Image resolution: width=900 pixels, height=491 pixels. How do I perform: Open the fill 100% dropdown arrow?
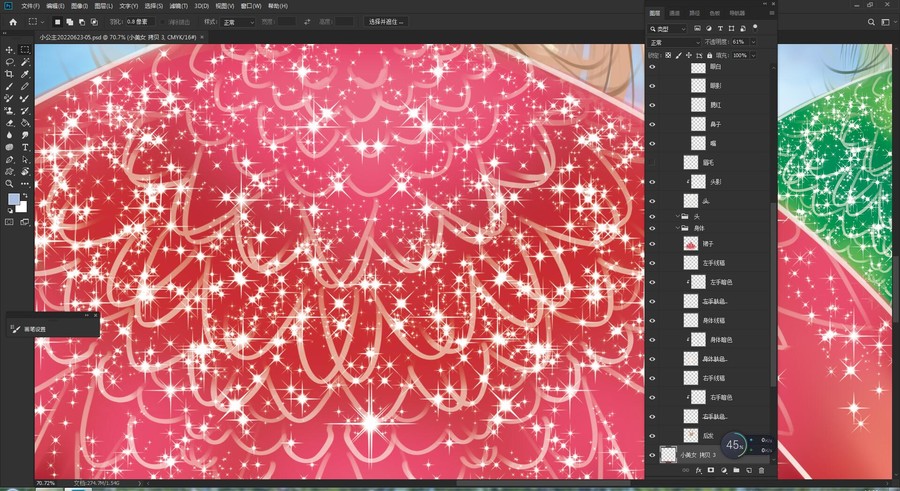[x=753, y=56]
